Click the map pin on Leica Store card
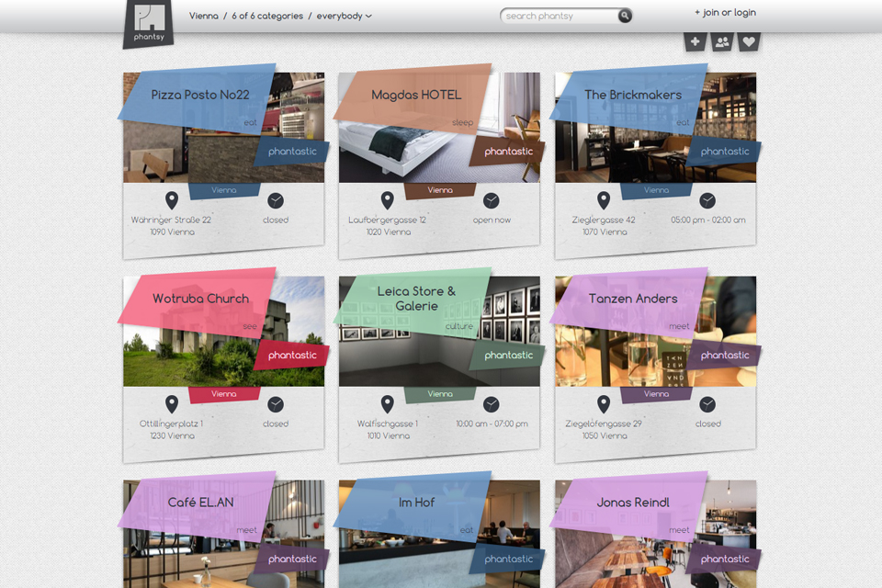Viewport: 882px width, 588px height. click(x=387, y=404)
